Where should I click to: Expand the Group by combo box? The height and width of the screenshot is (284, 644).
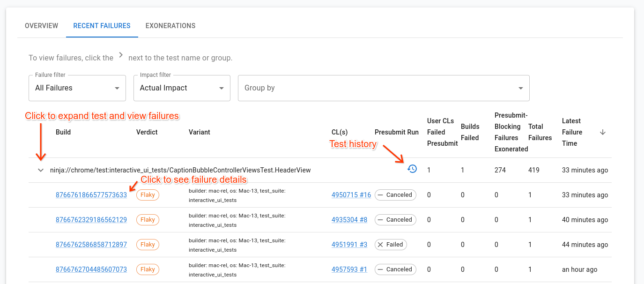click(x=383, y=88)
